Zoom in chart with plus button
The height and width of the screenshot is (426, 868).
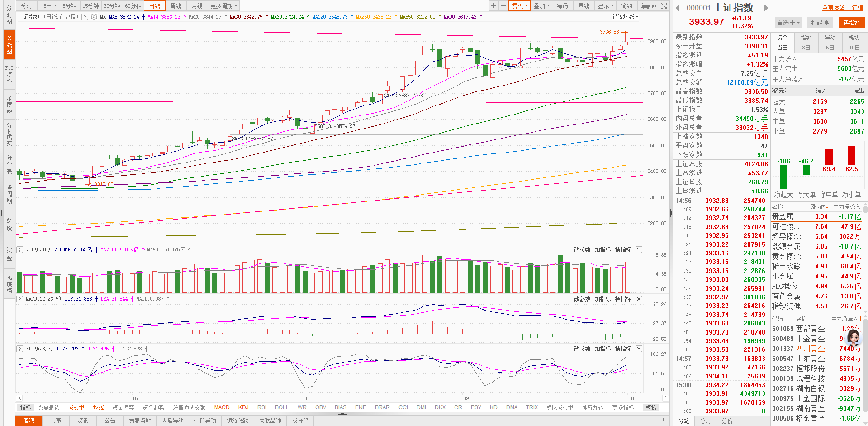pyautogui.click(x=493, y=6)
